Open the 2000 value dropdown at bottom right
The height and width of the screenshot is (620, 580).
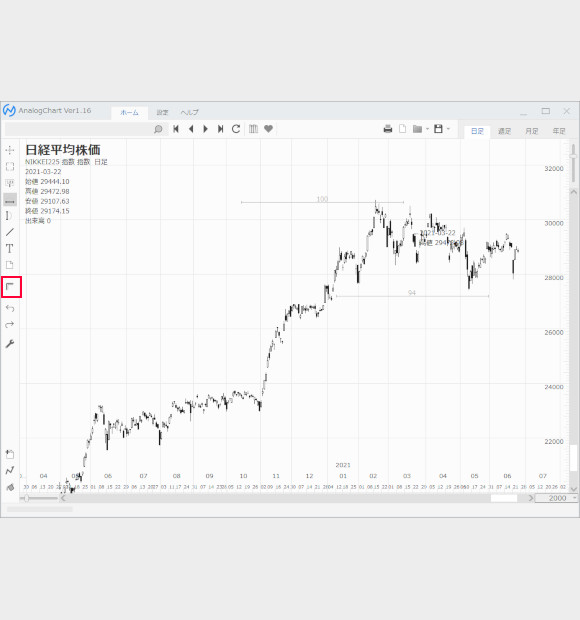(575, 498)
